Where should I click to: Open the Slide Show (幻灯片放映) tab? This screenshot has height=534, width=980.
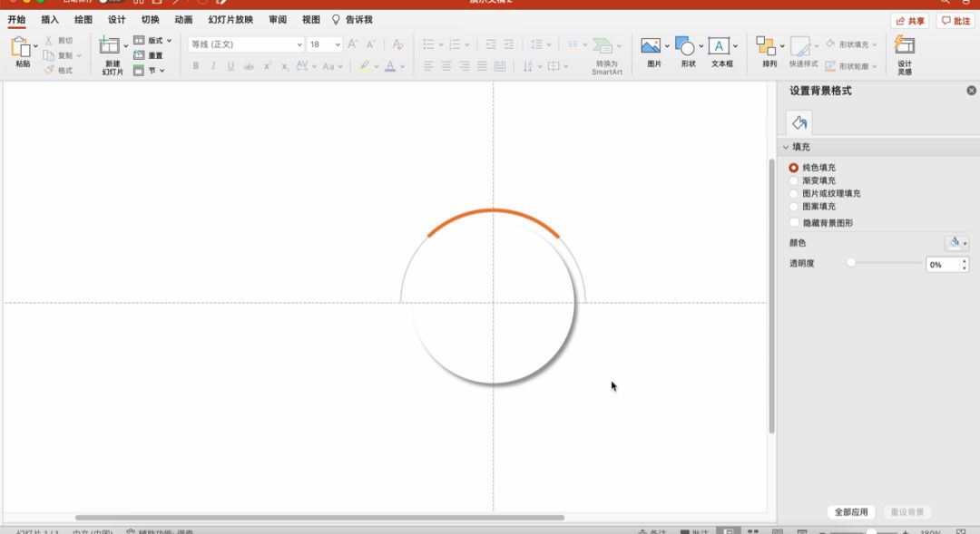(x=230, y=20)
